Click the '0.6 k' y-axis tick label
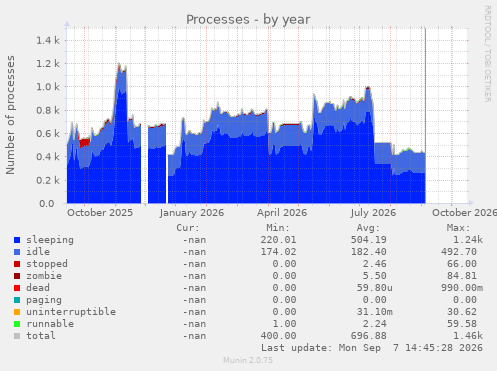Viewport: 497px width, 371px height. tap(48, 134)
